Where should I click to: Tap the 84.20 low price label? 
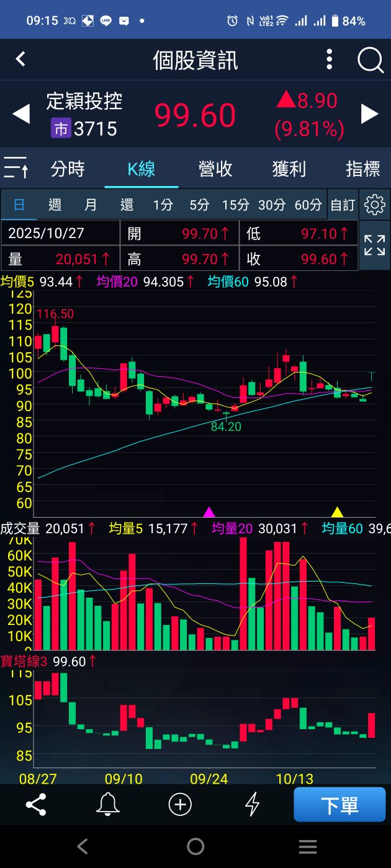226,427
